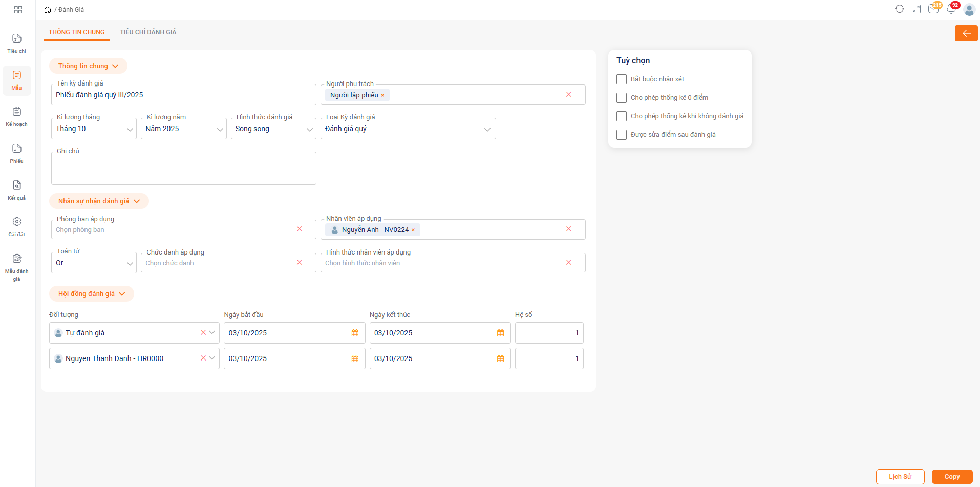Enable Bắt buộc nhận xét checkbox
Image resolution: width=980 pixels, height=487 pixels.
pos(622,79)
